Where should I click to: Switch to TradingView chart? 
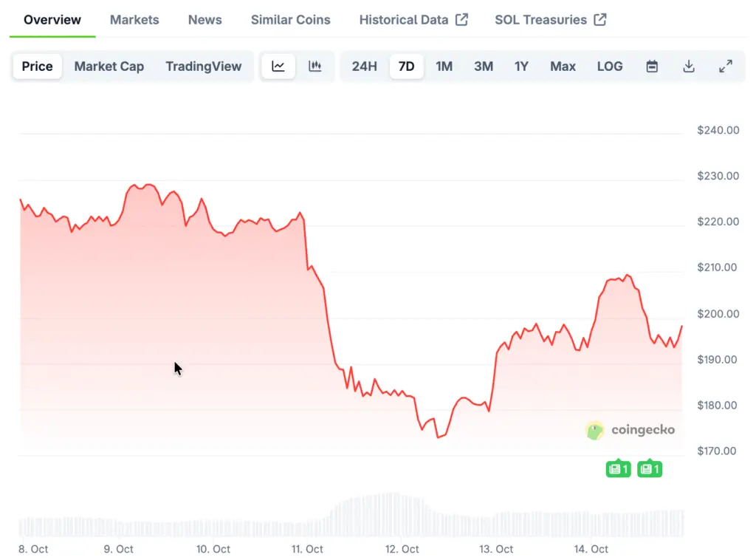203,66
